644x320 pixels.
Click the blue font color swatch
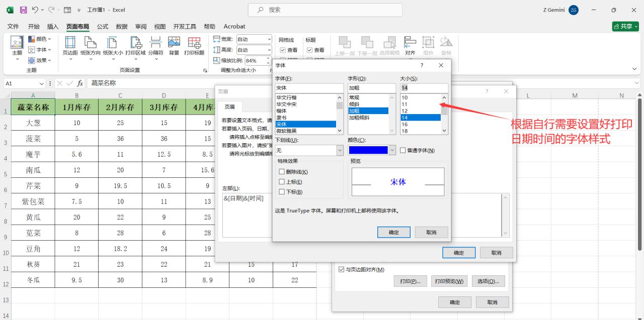click(368, 150)
